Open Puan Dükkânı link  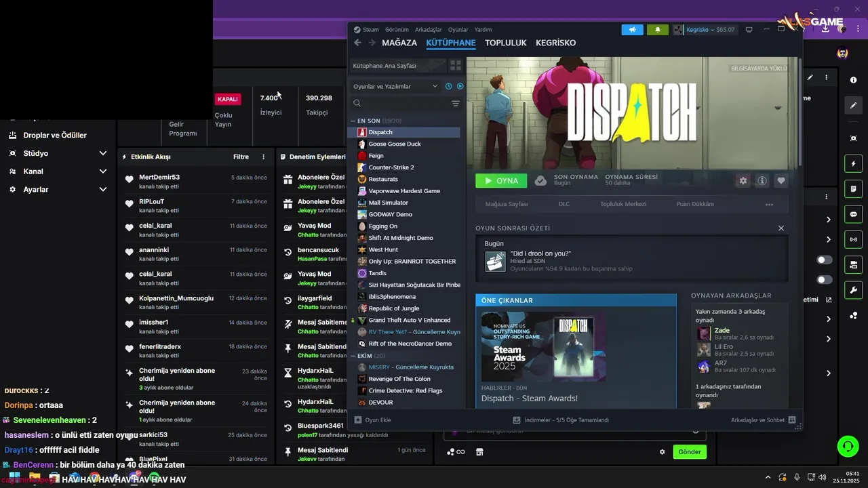point(695,204)
